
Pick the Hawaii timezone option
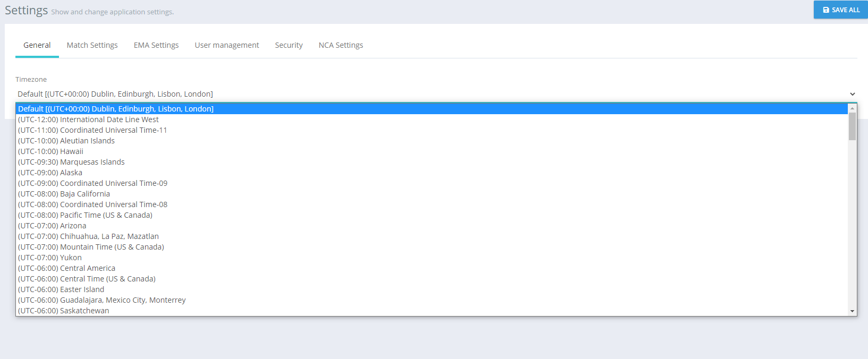50,151
